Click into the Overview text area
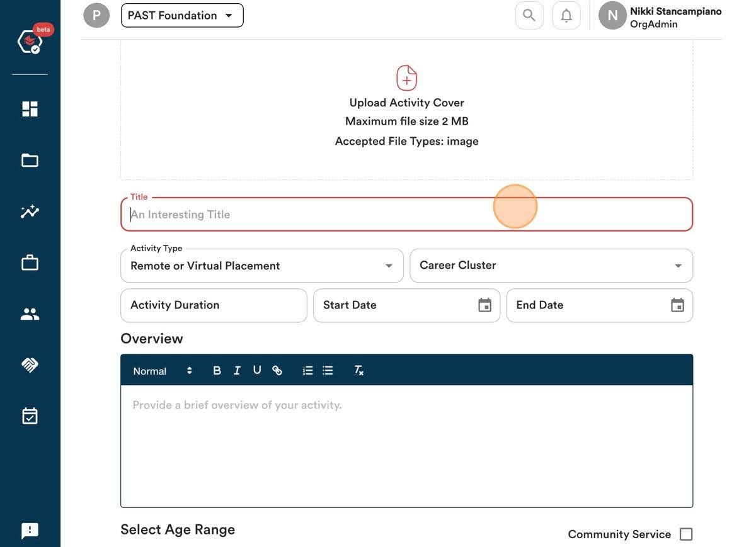Screen dimensions: 756x547 pyautogui.click(x=406, y=446)
